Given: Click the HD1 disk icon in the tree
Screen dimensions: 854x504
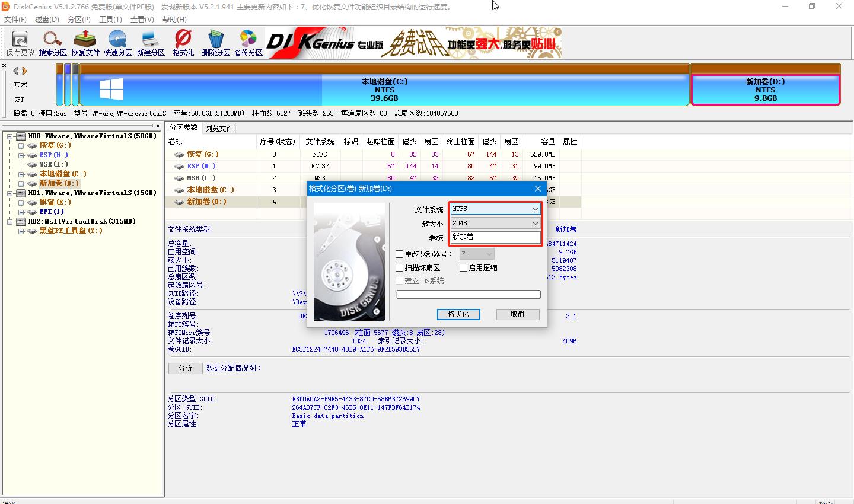Looking at the screenshot, I should pyautogui.click(x=21, y=193).
